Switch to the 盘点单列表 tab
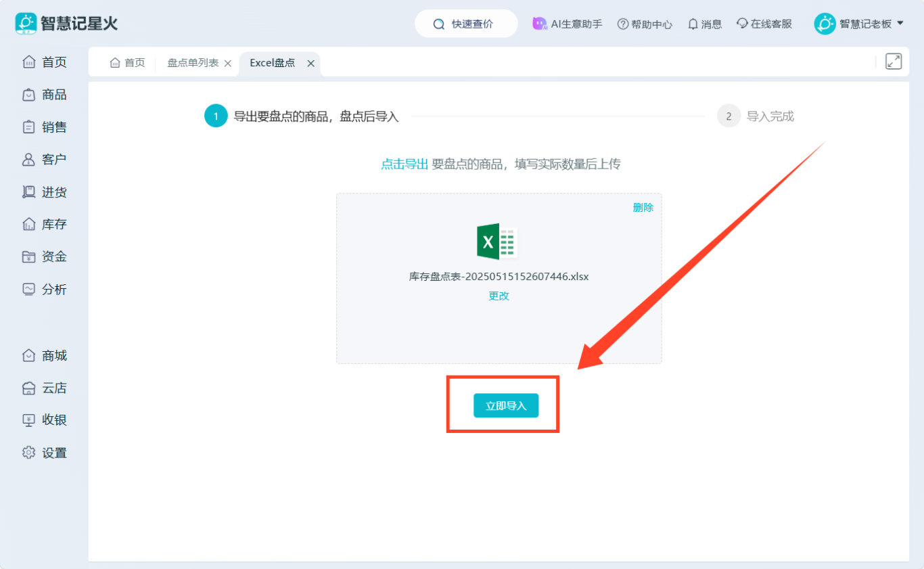The image size is (924, 569). click(x=193, y=63)
